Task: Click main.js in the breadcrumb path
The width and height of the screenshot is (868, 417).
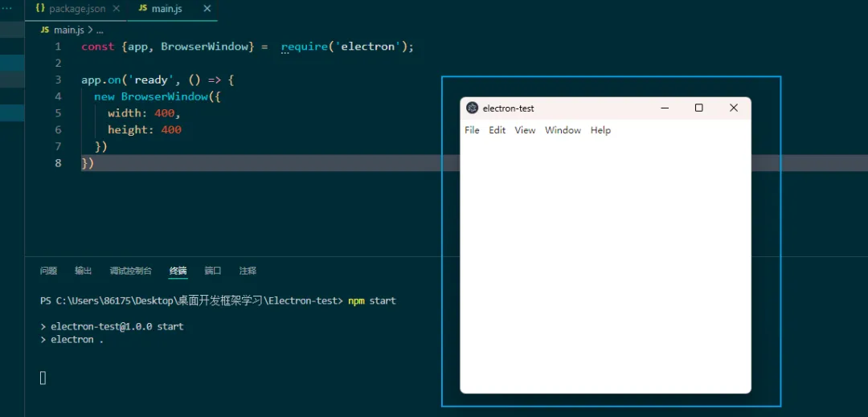Action: [x=69, y=30]
